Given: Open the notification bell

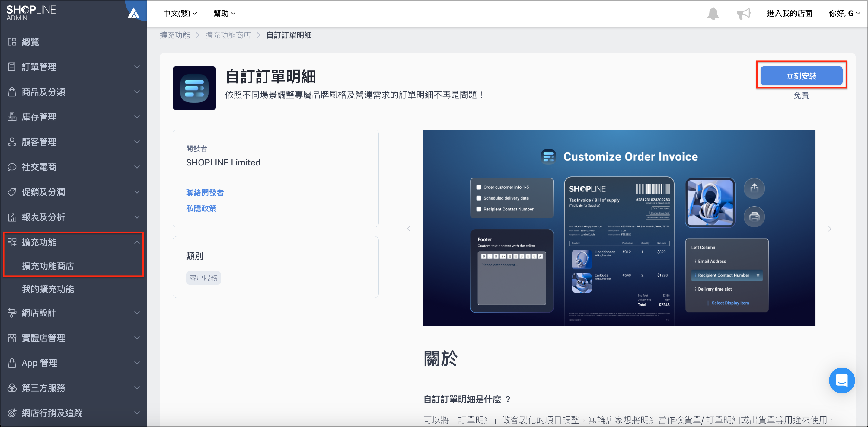Looking at the screenshot, I should click(x=713, y=14).
